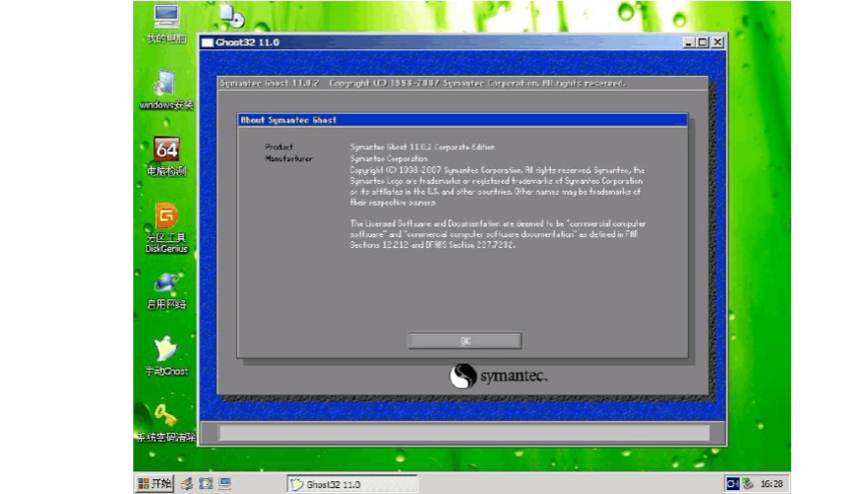The image size is (868, 494).
Task: Open the document-and-CD icon on the desktop
Action: [x=232, y=15]
